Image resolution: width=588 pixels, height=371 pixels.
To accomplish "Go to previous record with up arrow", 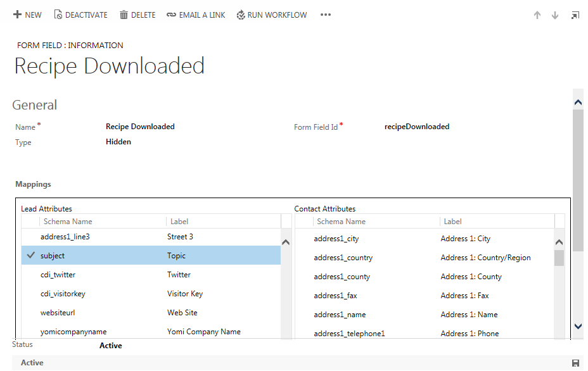I will tap(537, 15).
